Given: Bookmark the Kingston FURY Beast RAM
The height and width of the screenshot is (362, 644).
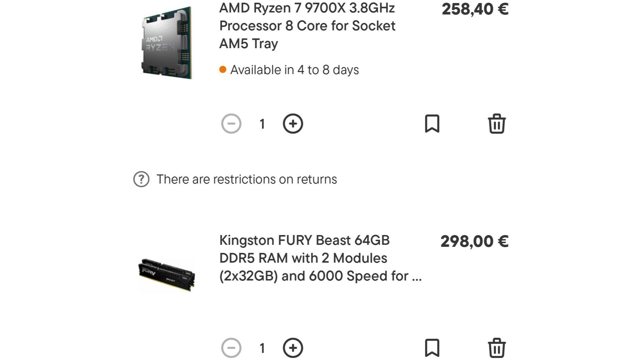Looking at the screenshot, I should 433,348.
